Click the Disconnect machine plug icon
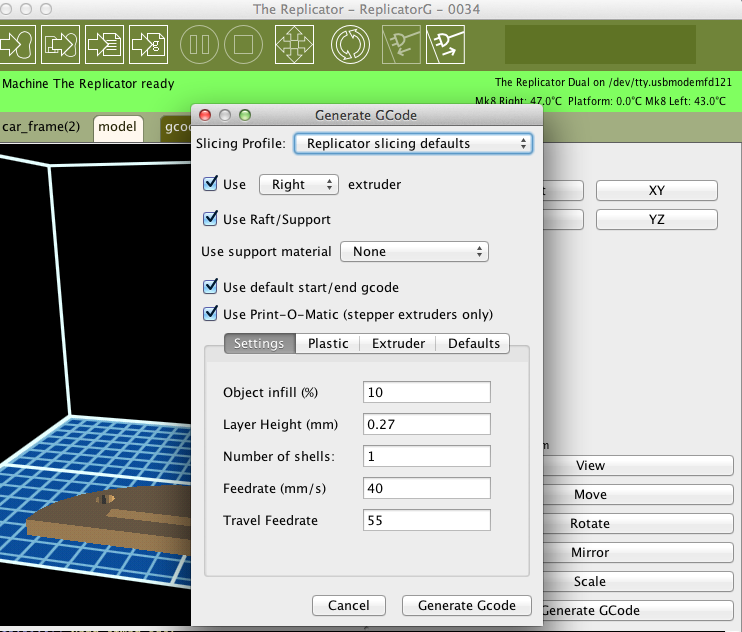 tap(445, 44)
